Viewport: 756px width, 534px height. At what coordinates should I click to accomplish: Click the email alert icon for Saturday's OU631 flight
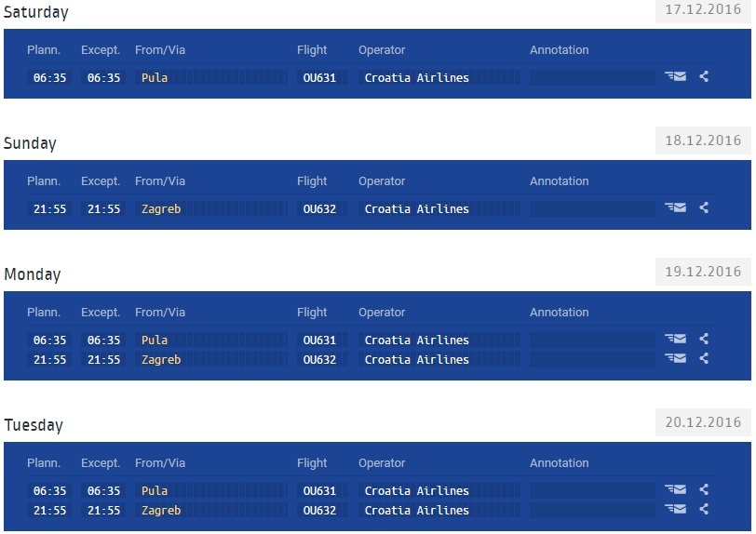coord(676,77)
